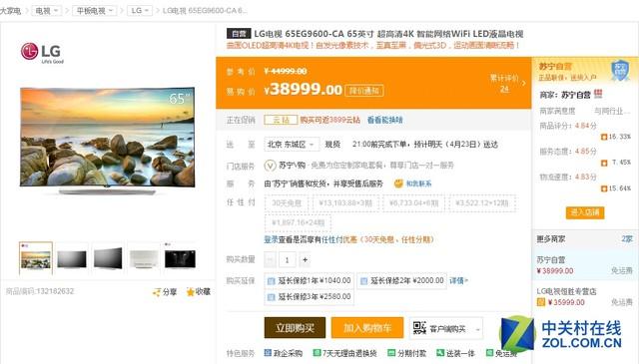Click the 进入店铺 enter store button
639x364 pixels.
(585, 212)
